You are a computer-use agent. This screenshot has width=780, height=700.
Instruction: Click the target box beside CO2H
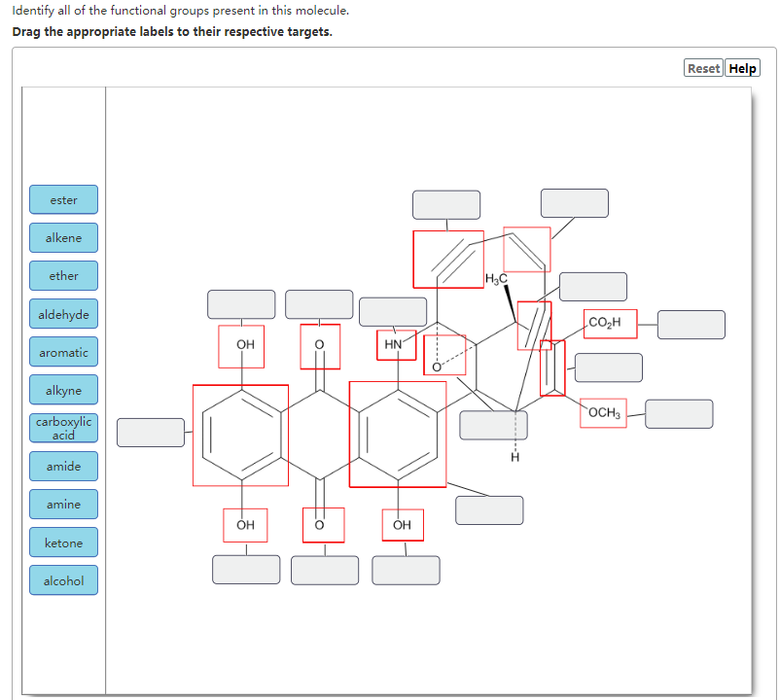tap(691, 324)
